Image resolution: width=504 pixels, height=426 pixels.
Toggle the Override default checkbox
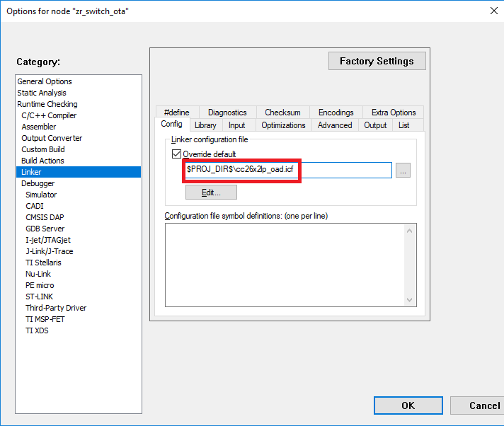pos(176,154)
